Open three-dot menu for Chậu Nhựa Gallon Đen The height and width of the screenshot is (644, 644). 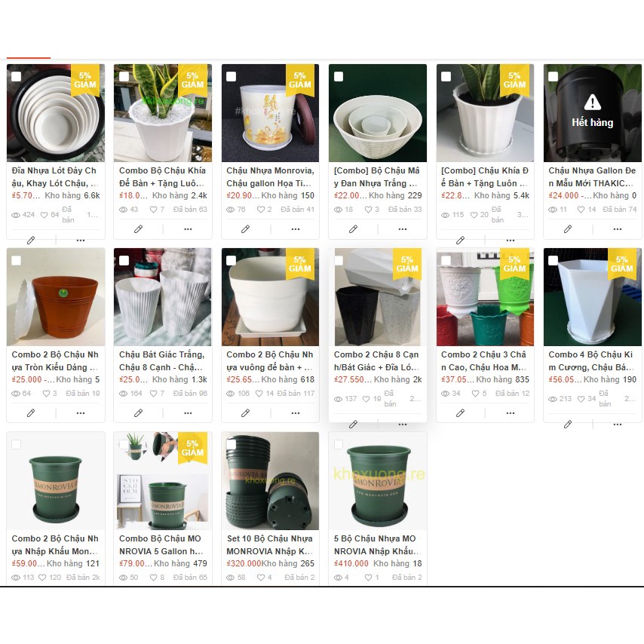(x=618, y=229)
